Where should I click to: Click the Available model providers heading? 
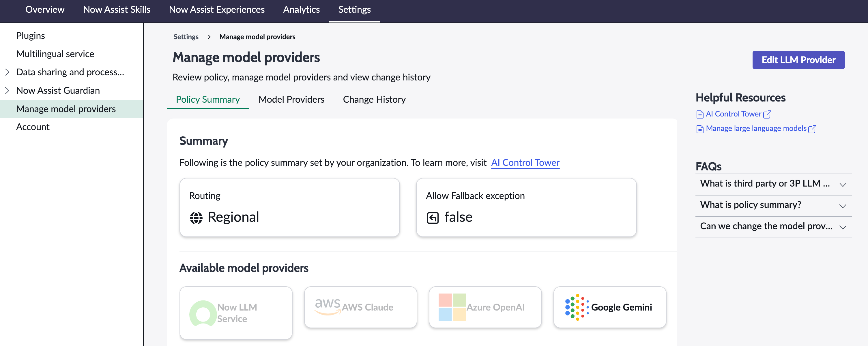coord(244,268)
